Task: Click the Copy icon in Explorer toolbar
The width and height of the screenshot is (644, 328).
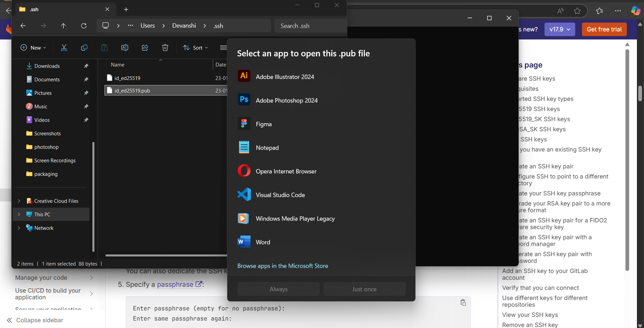Action: click(x=84, y=48)
